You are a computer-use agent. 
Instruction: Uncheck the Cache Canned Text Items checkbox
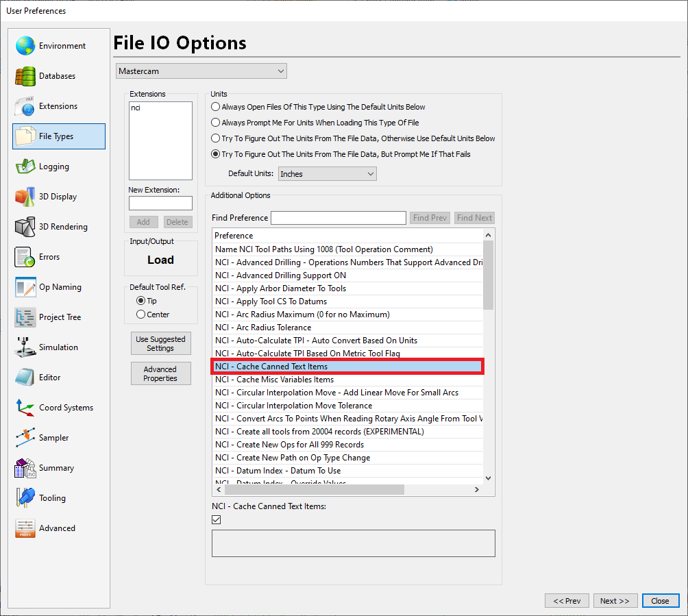[217, 520]
